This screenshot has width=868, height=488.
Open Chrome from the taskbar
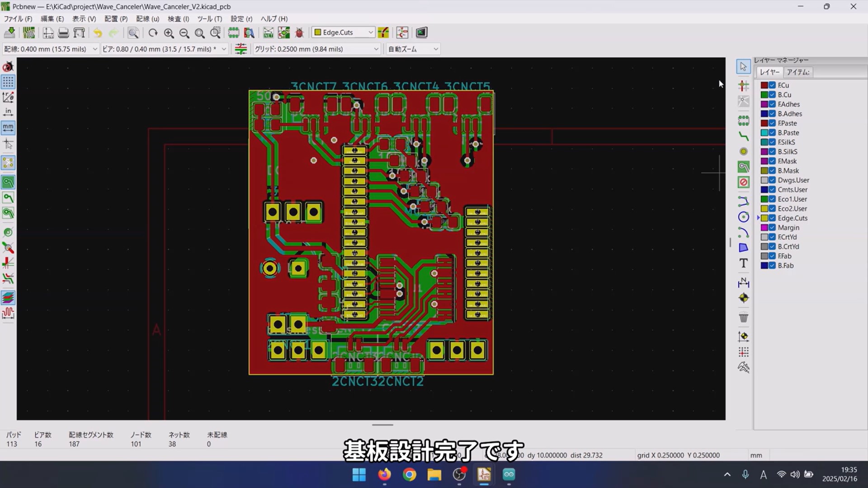(x=410, y=474)
